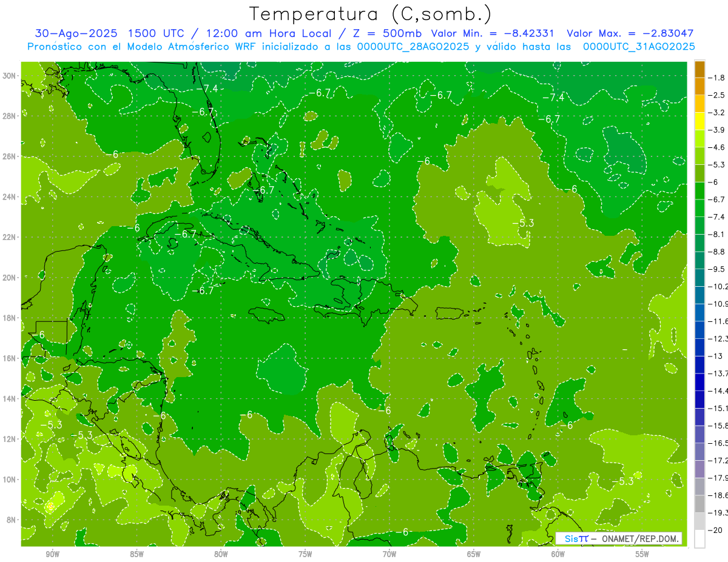Image resolution: width=728 pixels, height=562 pixels.
Task: Click the '12N' latitude axis label
Action: point(10,439)
